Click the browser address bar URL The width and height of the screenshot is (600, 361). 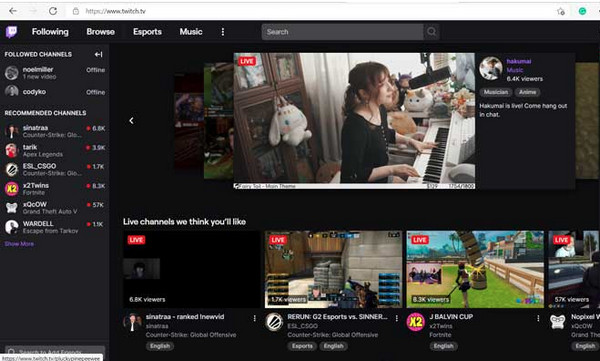[x=116, y=11]
